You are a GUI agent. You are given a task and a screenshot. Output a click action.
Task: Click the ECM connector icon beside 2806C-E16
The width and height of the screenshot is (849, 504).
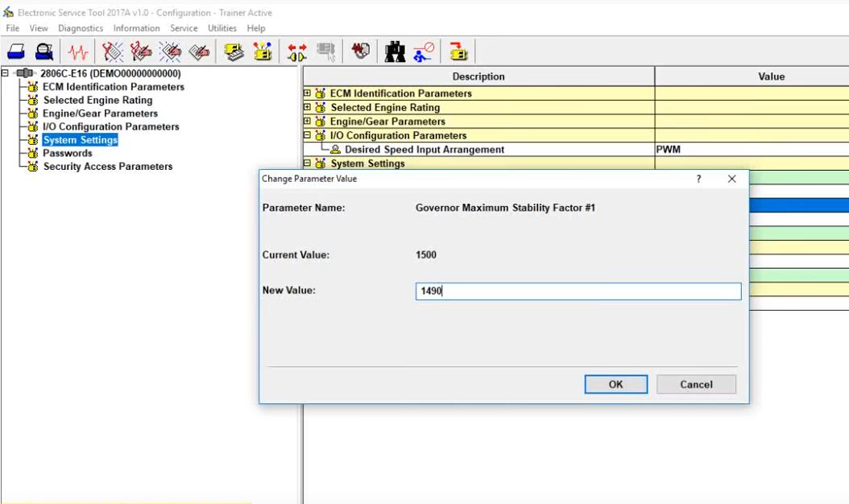25,73
